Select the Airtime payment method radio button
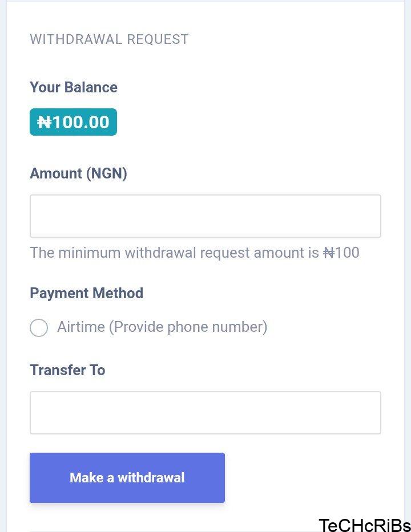The image size is (411, 532). [x=39, y=328]
